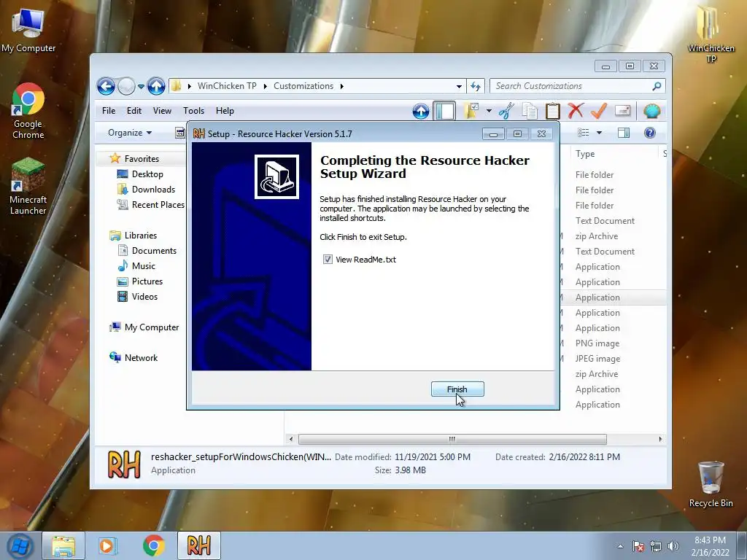Click the PNG image type entry

(x=597, y=343)
